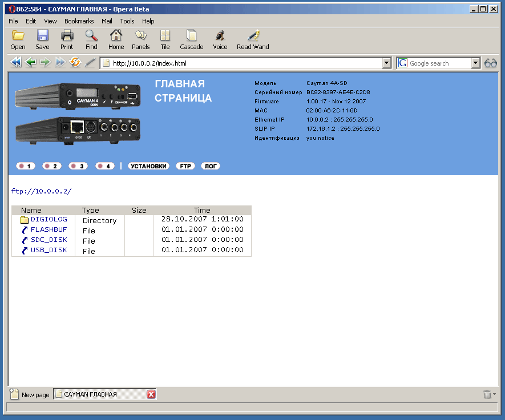Click the Save floppy disk icon

pyautogui.click(x=42, y=35)
